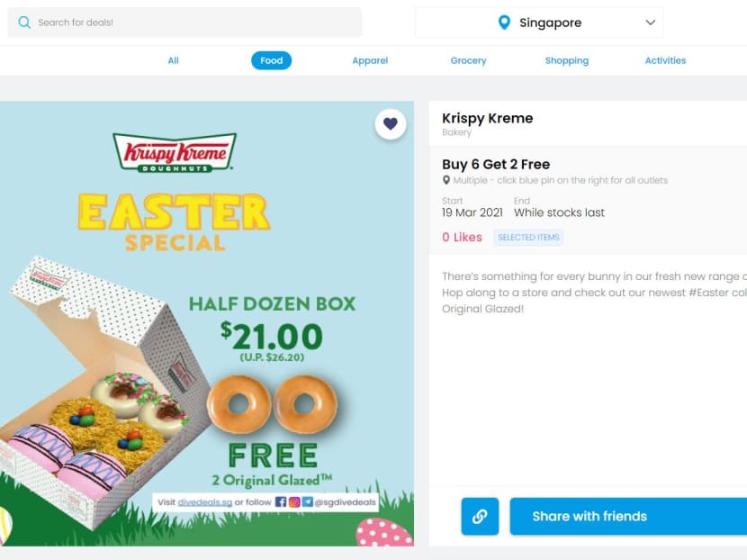Select the Food category tab
747x560 pixels.
click(272, 60)
